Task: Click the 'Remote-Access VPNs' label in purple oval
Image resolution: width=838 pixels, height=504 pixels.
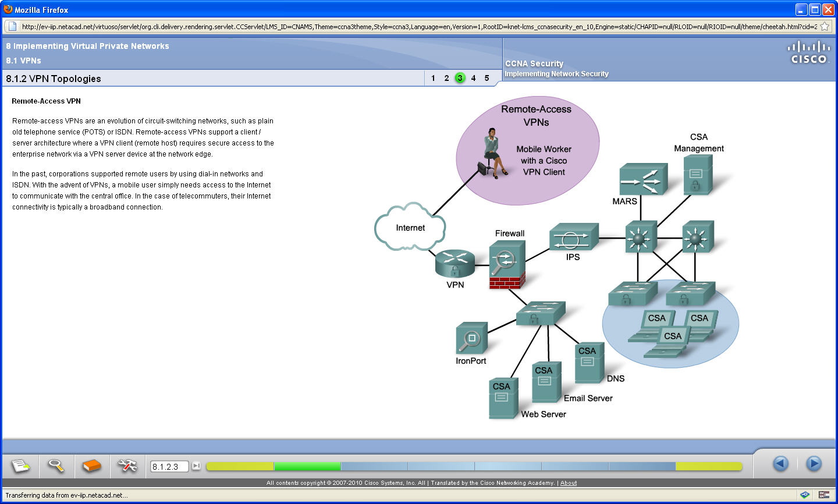Action: click(x=536, y=115)
